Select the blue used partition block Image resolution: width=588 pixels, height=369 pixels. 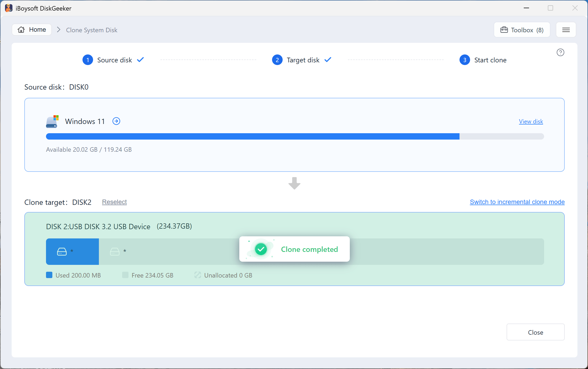tap(72, 252)
